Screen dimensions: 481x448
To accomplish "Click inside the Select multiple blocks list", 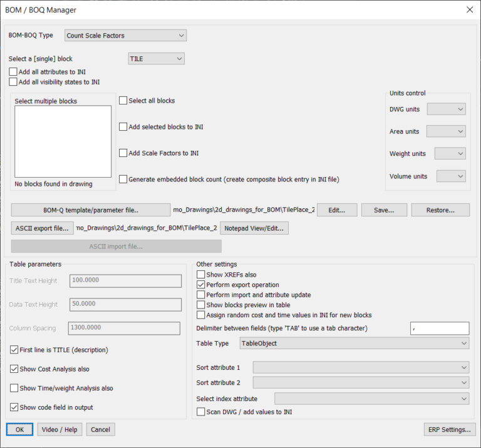I will pos(63,141).
